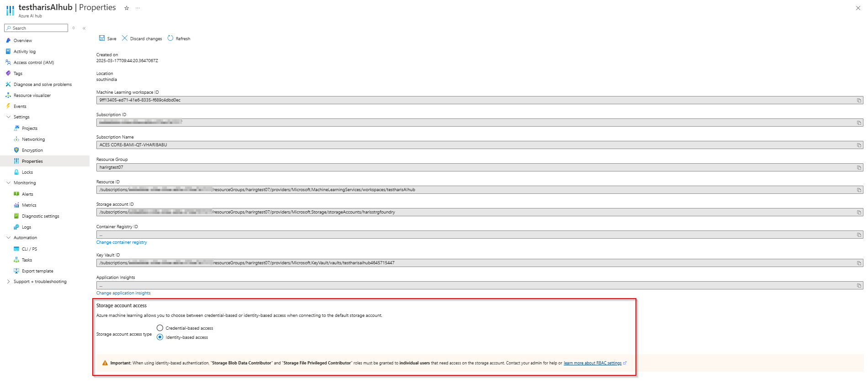Viewport: 868px width, 385px height.
Task: Collapse the sidebar with double-chevron icon
Action: [x=84, y=28]
